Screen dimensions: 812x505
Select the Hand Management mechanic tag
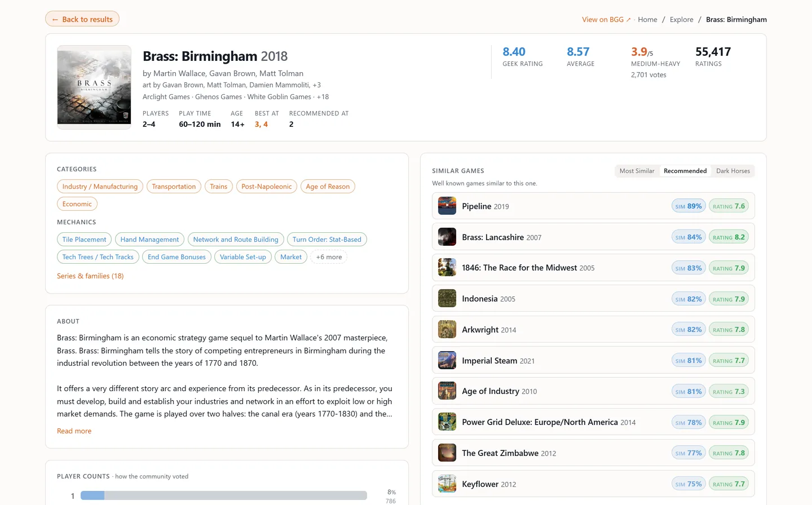click(x=149, y=240)
